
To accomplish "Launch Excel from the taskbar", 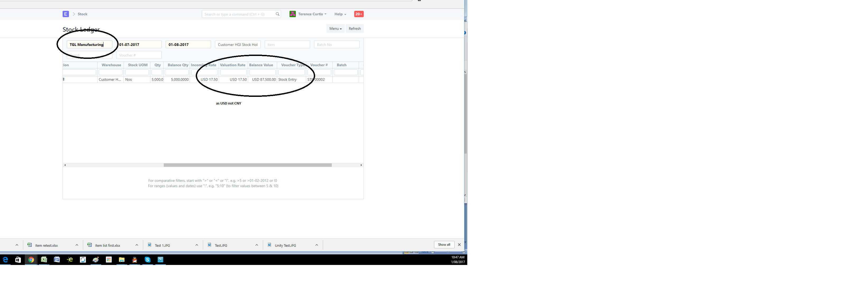I will [x=44, y=260].
